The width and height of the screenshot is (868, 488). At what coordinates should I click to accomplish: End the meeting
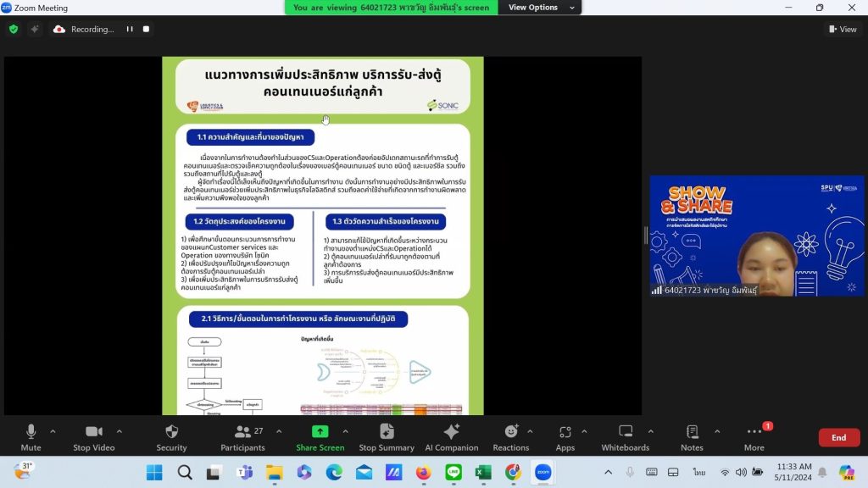pyautogui.click(x=838, y=437)
